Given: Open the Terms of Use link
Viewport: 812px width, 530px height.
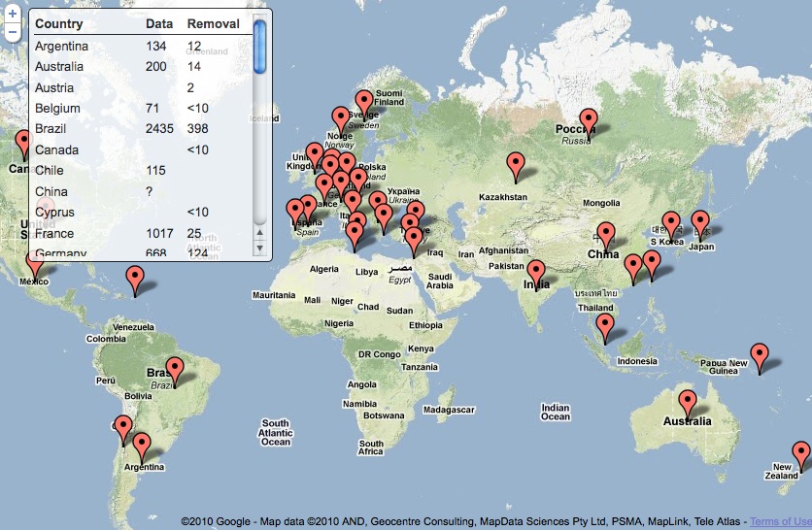Looking at the screenshot, I should 780,521.
